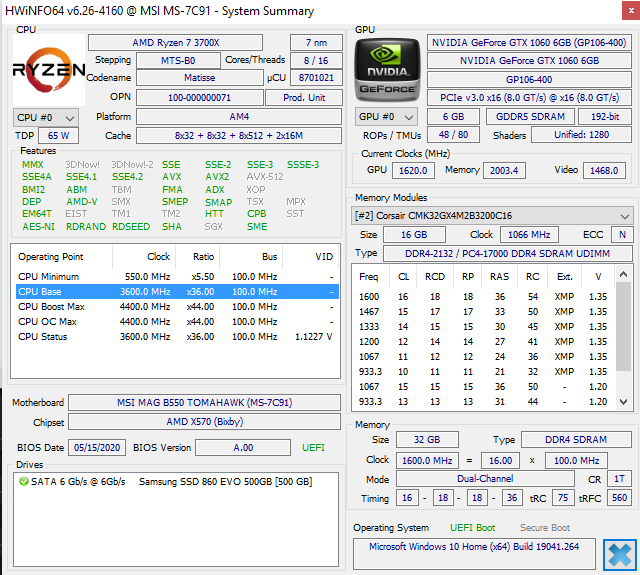Screen dimensions: 640x575
Task: Click the MTS-B0 stepping field
Action: click(178, 60)
